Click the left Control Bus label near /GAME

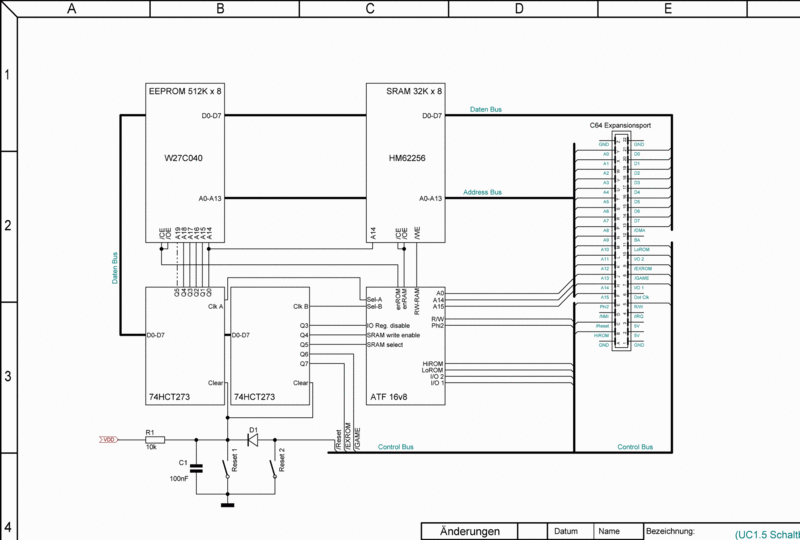(396, 447)
